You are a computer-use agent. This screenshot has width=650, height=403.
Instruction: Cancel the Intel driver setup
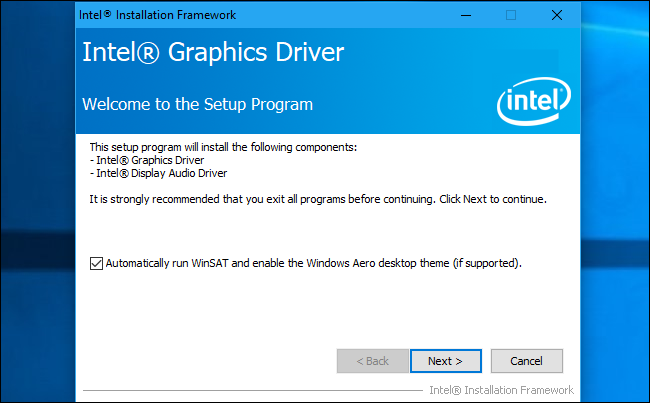click(x=526, y=360)
